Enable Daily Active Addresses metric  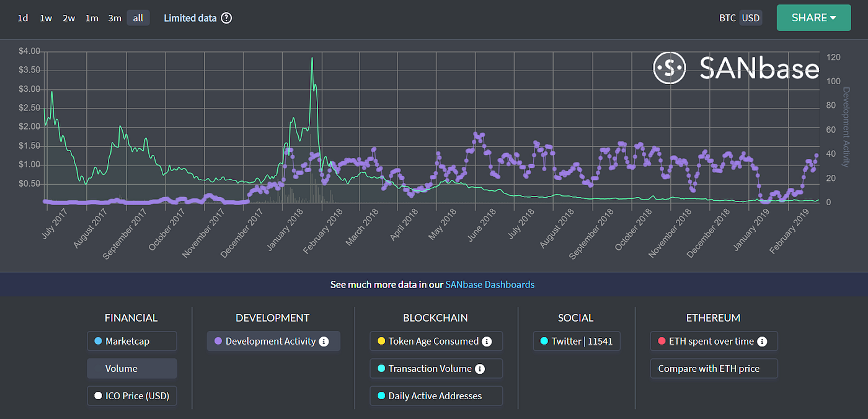coord(436,395)
